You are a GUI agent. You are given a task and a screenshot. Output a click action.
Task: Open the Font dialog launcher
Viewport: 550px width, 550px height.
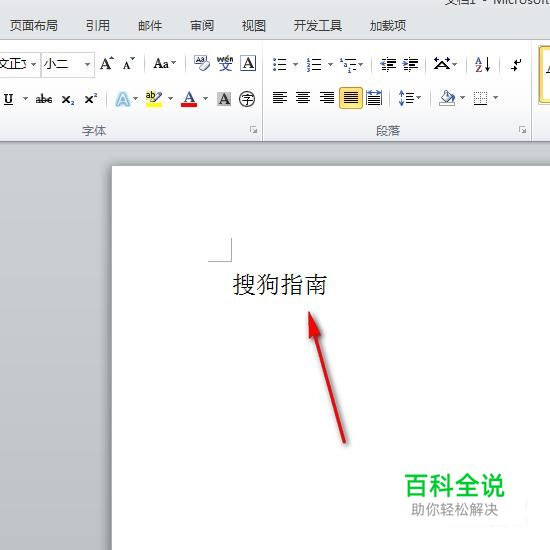[x=253, y=130]
